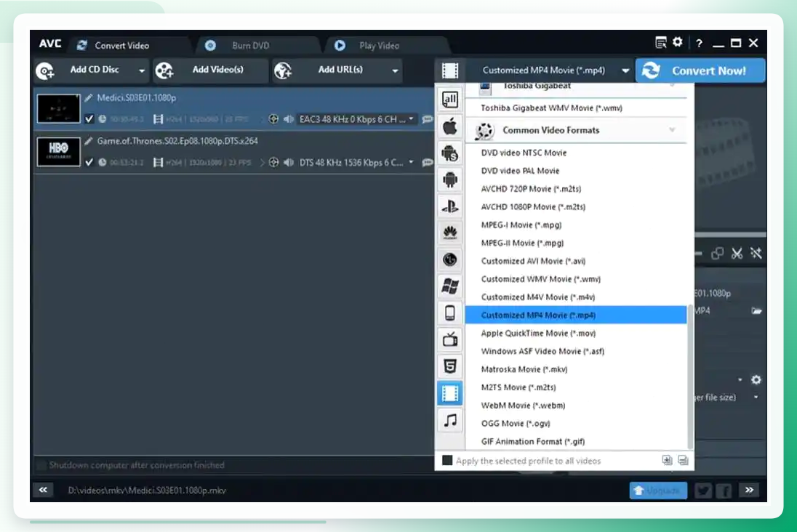797x532 pixels.
Task: Select the audio formats music note icon
Action: [450, 420]
